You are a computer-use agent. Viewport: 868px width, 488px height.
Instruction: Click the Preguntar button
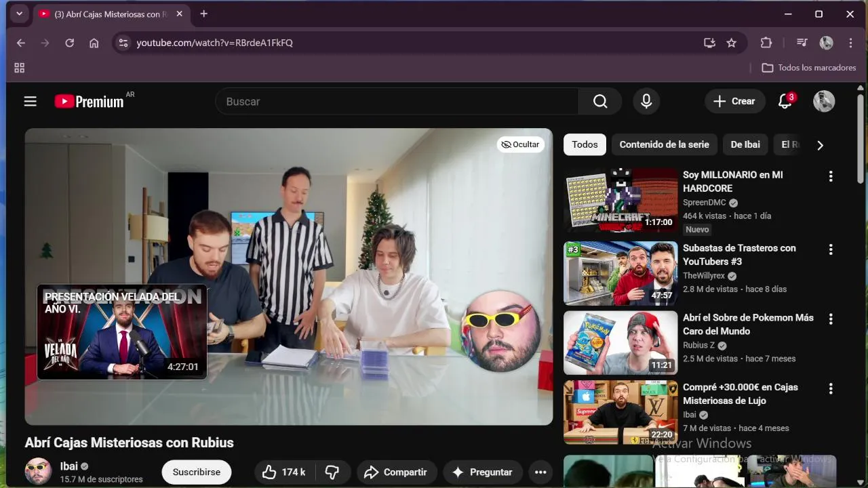[482, 472]
